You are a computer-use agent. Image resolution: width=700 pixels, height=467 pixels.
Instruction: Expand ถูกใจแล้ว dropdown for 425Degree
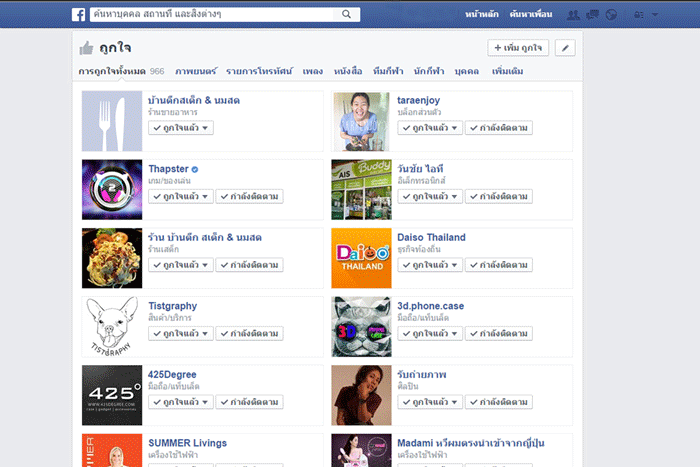coord(181,402)
